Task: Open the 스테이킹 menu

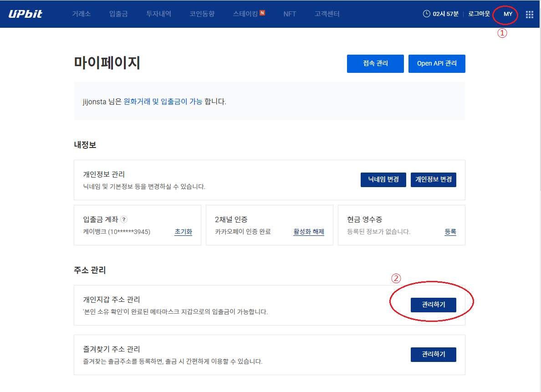Action: coord(245,14)
